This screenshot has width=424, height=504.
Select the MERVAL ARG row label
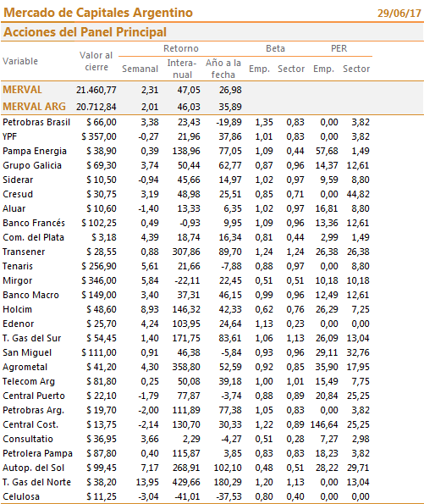coord(34,107)
